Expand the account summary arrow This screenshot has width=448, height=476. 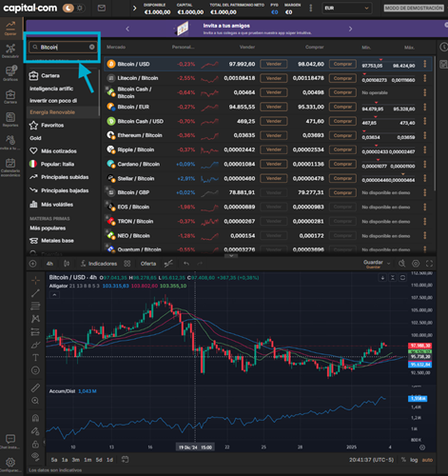[135, 8]
